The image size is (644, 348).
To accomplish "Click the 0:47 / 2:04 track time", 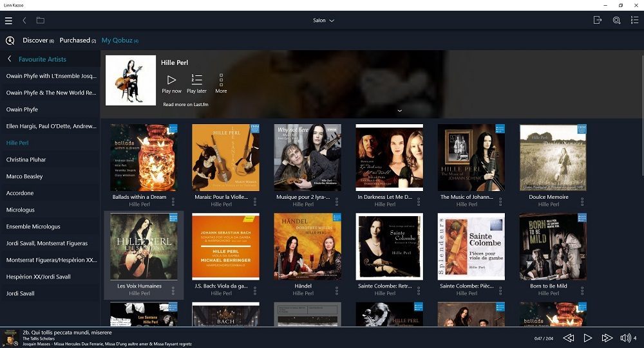I will [544, 338].
